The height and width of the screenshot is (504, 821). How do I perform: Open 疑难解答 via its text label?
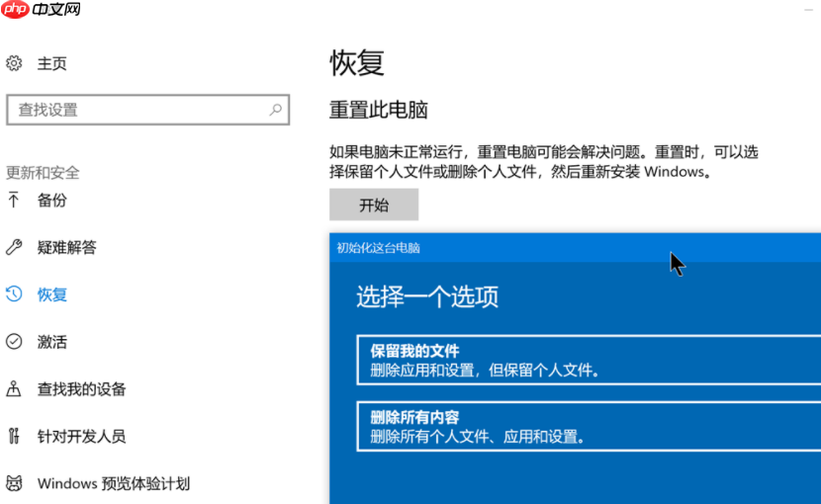click(67, 247)
